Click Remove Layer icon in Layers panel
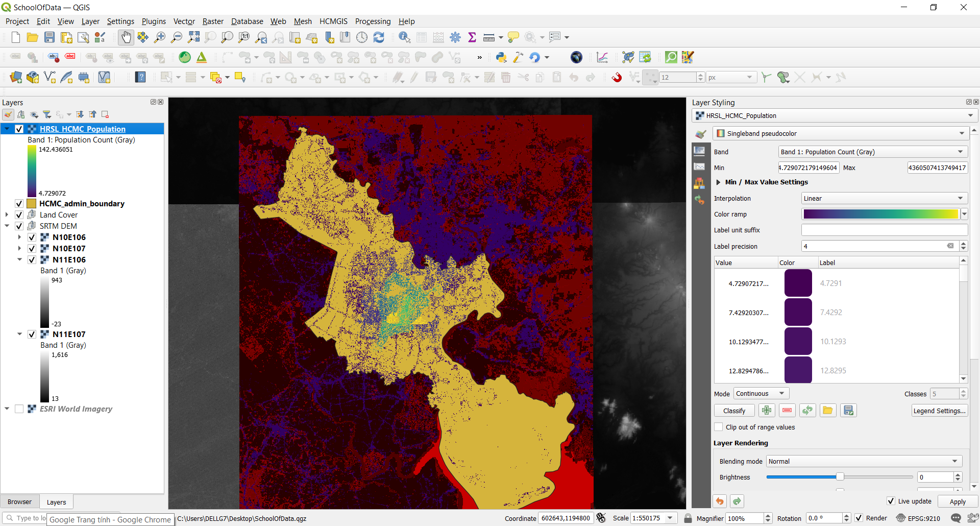Screen dimensions: 980x526 105,114
